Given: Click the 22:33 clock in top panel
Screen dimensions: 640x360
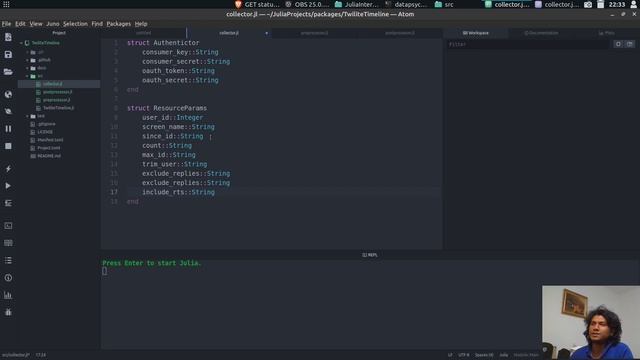Looking at the screenshot, I should pyautogui.click(x=617, y=4).
